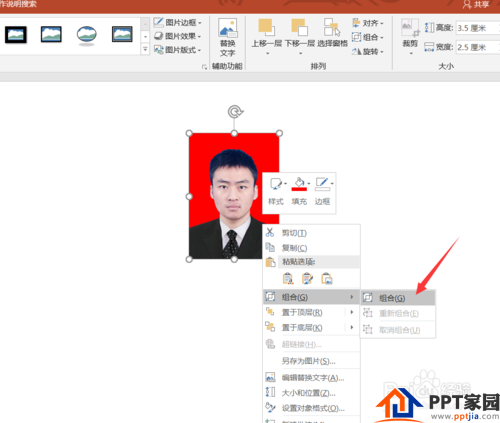
Task: Choose 另存为图片(S) from context menu
Action: [x=311, y=361]
